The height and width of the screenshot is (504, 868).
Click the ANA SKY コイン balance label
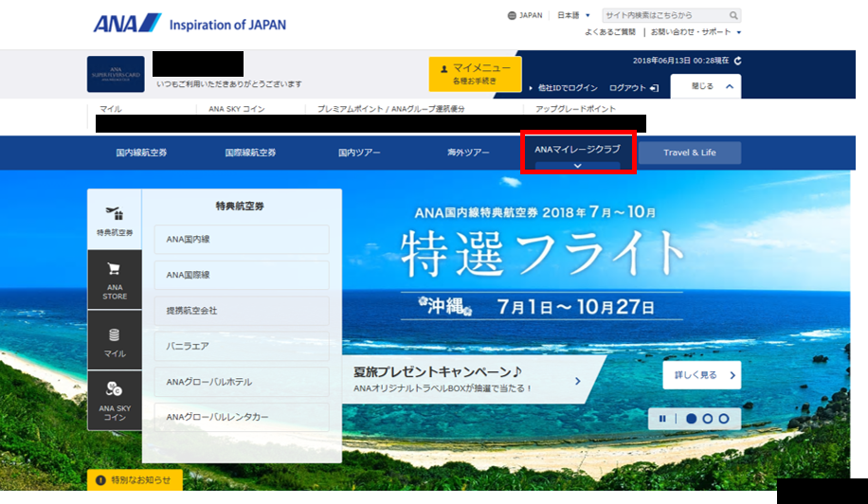pos(236,109)
